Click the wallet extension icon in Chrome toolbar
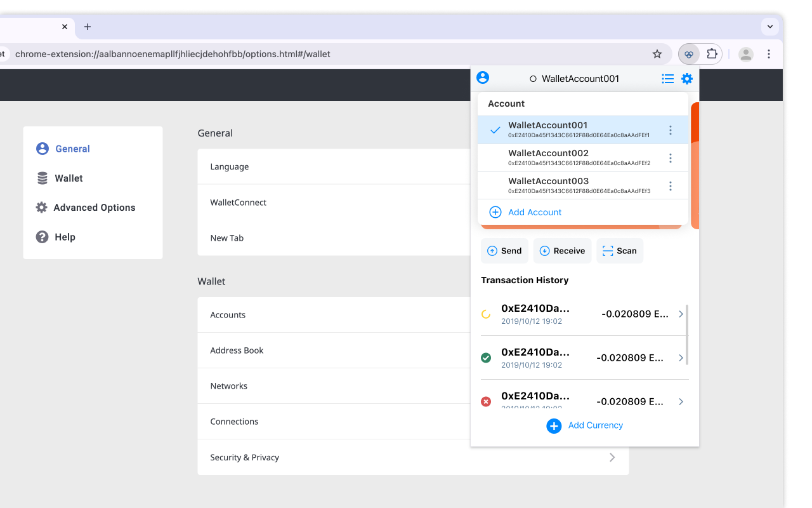Screen dimensions: 812x508 coord(689,54)
